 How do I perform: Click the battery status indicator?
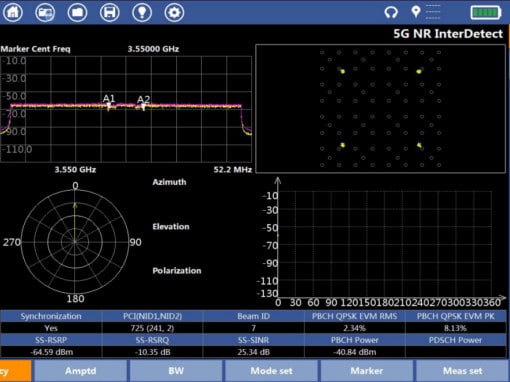tap(486, 13)
